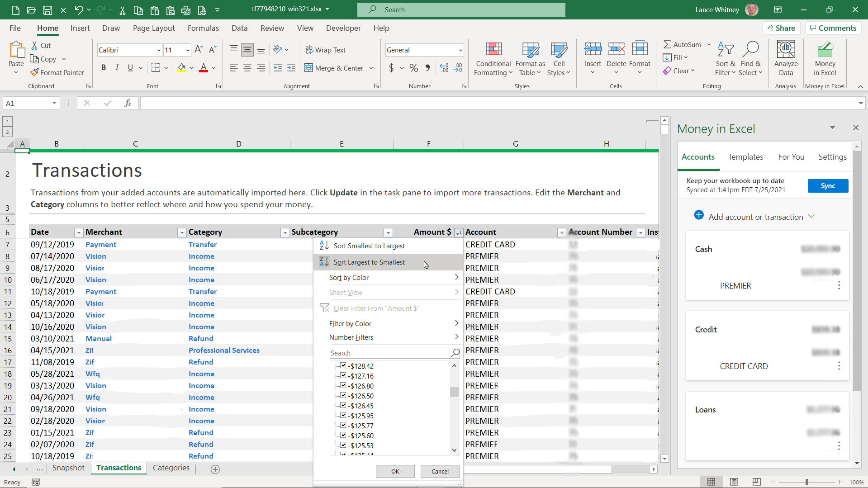Open Sort by Color submenu
Image resolution: width=868 pixels, height=488 pixels.
(x=388, y=277)
